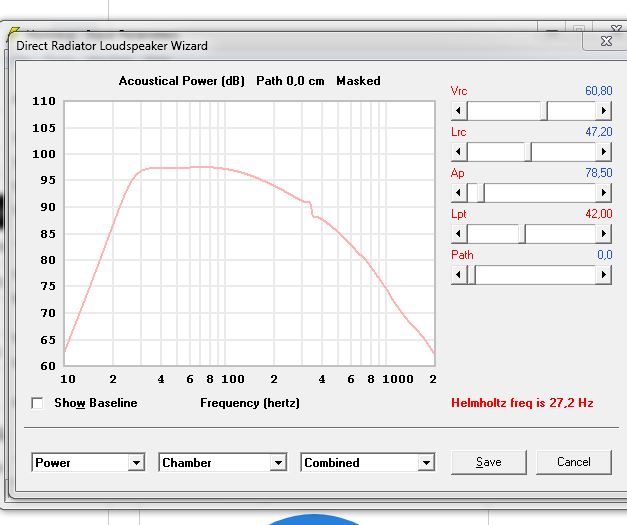Click the Save button

click(489, 462)
